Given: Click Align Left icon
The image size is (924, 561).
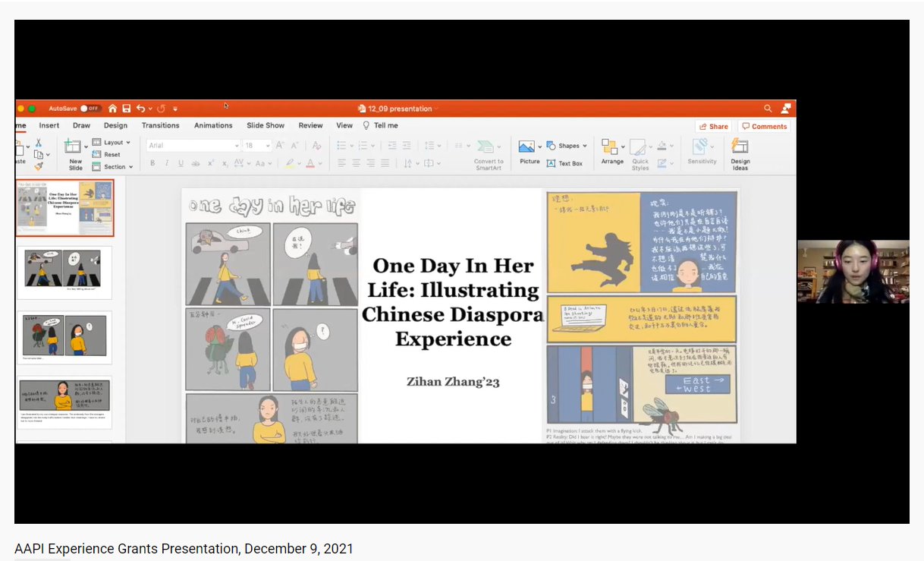Looking at the screenshot, I should pyautogui.click(x=342, y=163).
